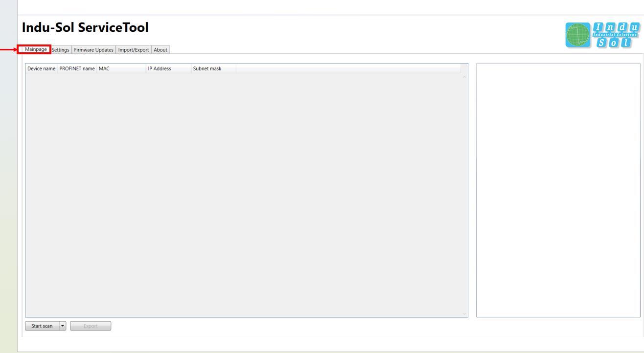This screenshot has height=353, width=644.
Task: Click the Indu-Sol logo image
Action: click(x=602, y=35)
